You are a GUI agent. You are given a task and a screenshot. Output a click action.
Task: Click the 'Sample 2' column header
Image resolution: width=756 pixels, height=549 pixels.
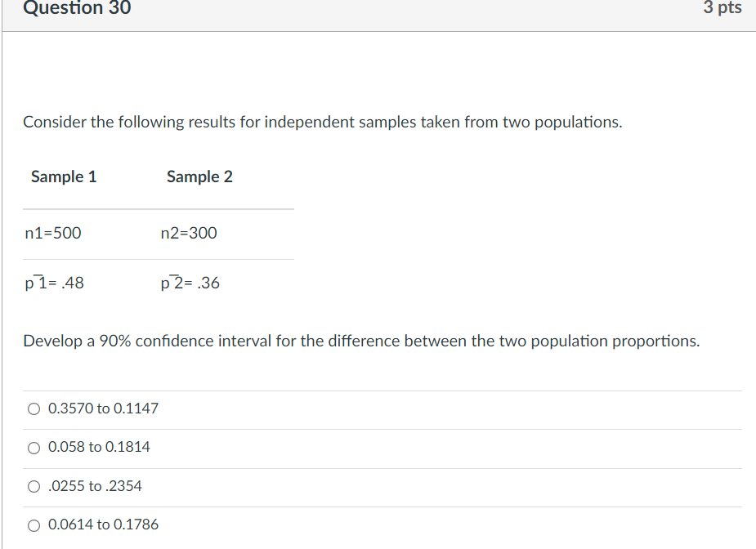199,176
